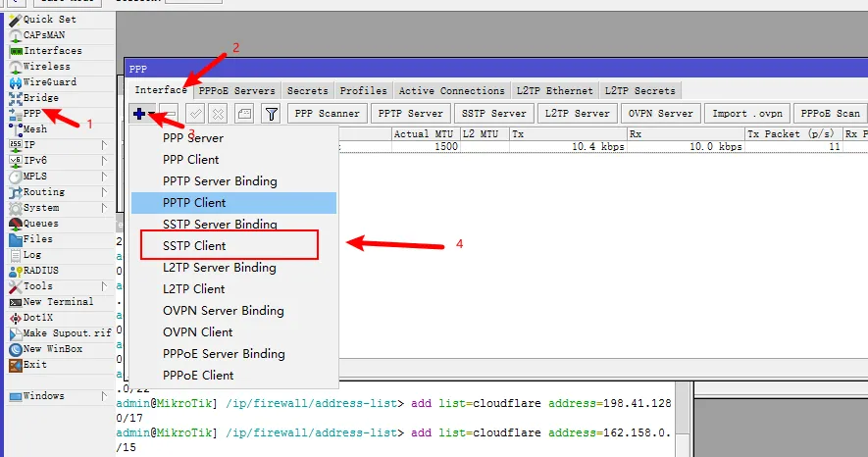Expand the IPv6 submenu arrow
868x457 pixels.
tap(104, 161)
